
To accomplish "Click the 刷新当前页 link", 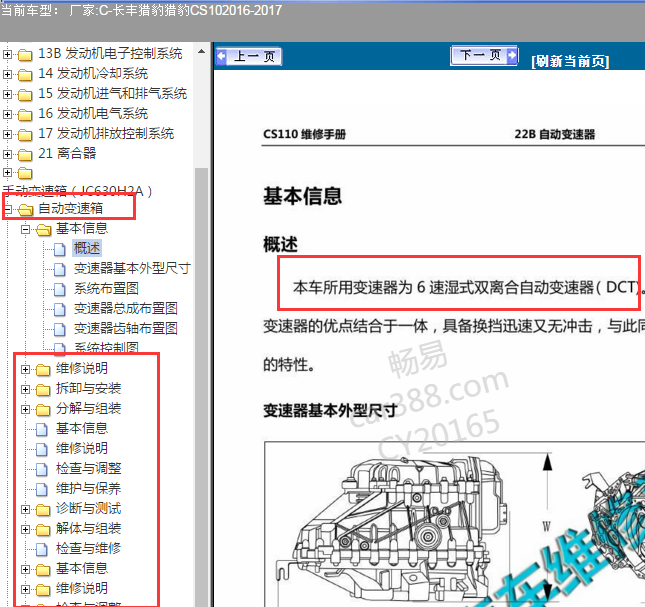I will tap(570, 62).
